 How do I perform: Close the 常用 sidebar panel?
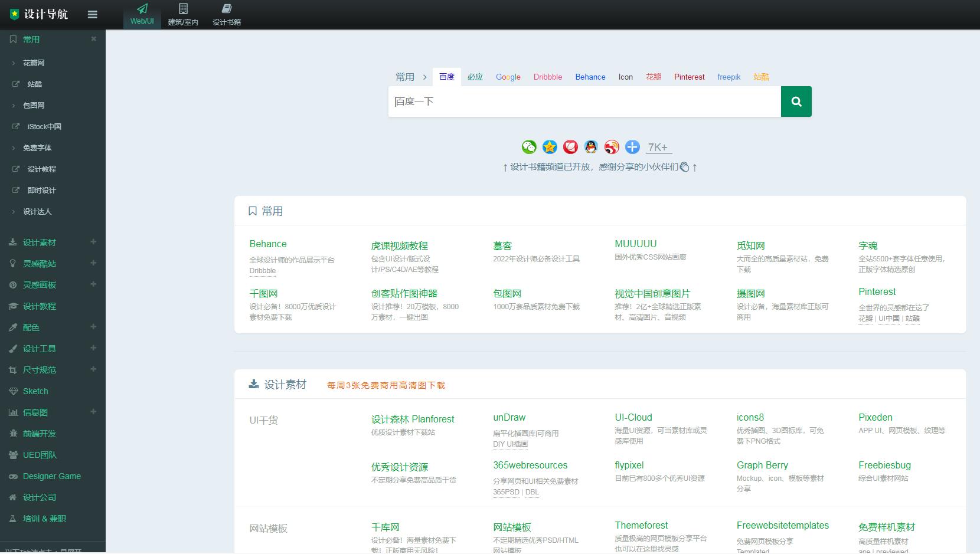(x=94, y=39)
